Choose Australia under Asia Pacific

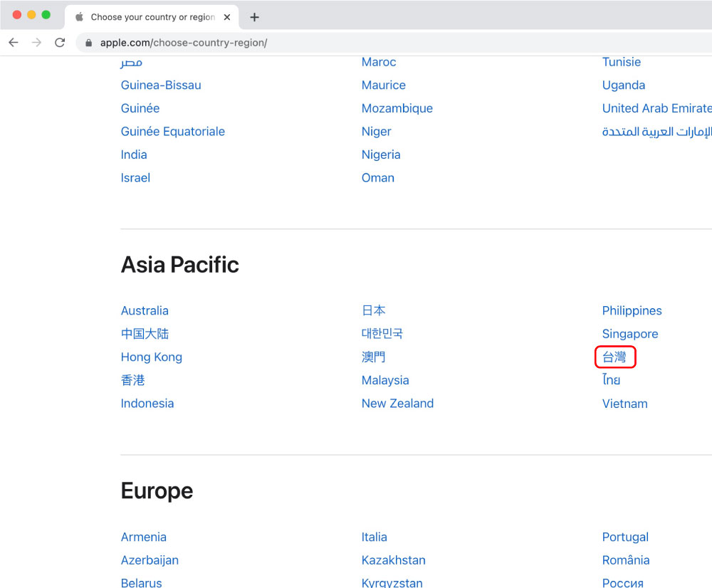(145, 311)
